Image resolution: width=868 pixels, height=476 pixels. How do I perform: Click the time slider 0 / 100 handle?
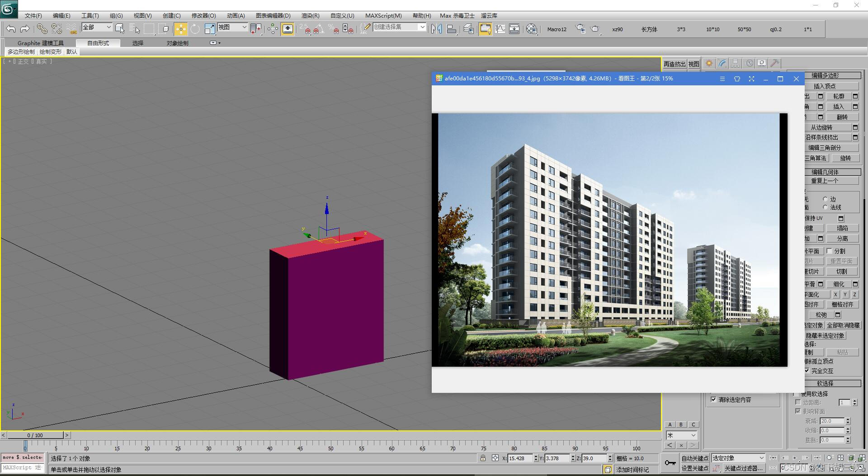tap(35, 435)
